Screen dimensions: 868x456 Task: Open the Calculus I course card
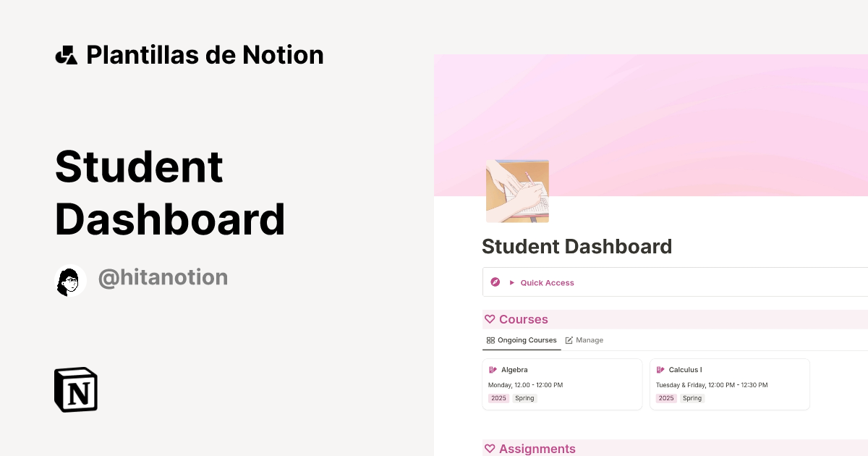729,384
